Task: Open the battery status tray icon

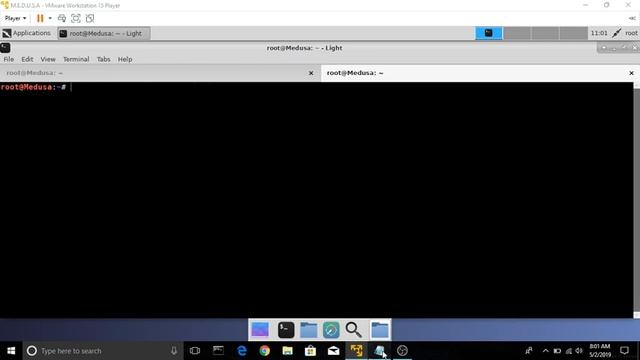Action: point(557,351)
